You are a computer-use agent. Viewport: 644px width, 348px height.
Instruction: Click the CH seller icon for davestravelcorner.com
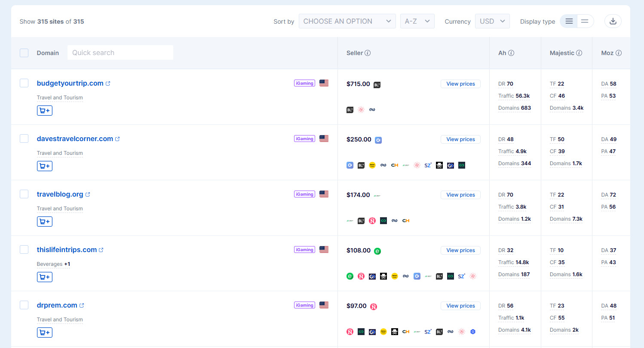(x=394, y=165)
